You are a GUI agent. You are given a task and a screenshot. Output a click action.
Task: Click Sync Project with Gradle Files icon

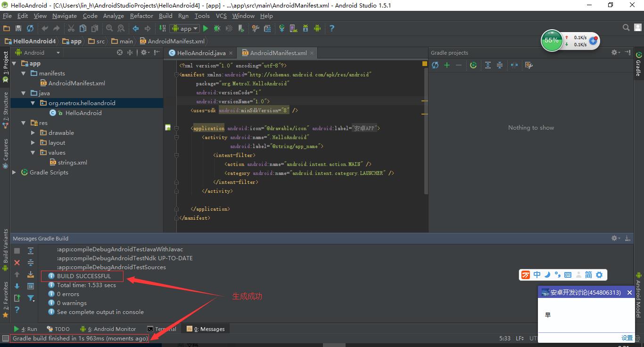(x=282, y=28)
